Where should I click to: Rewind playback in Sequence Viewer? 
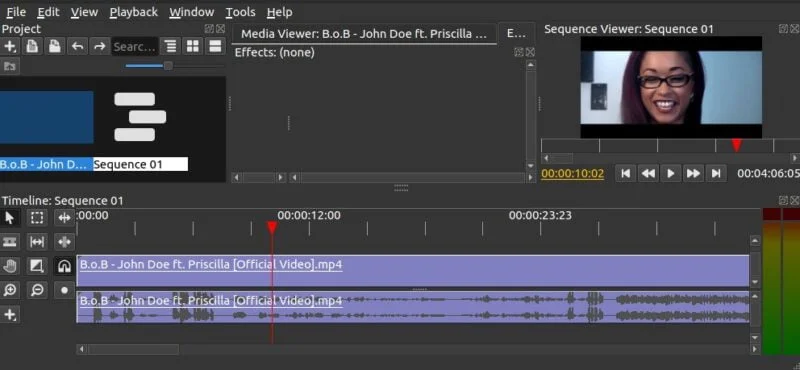648,174
